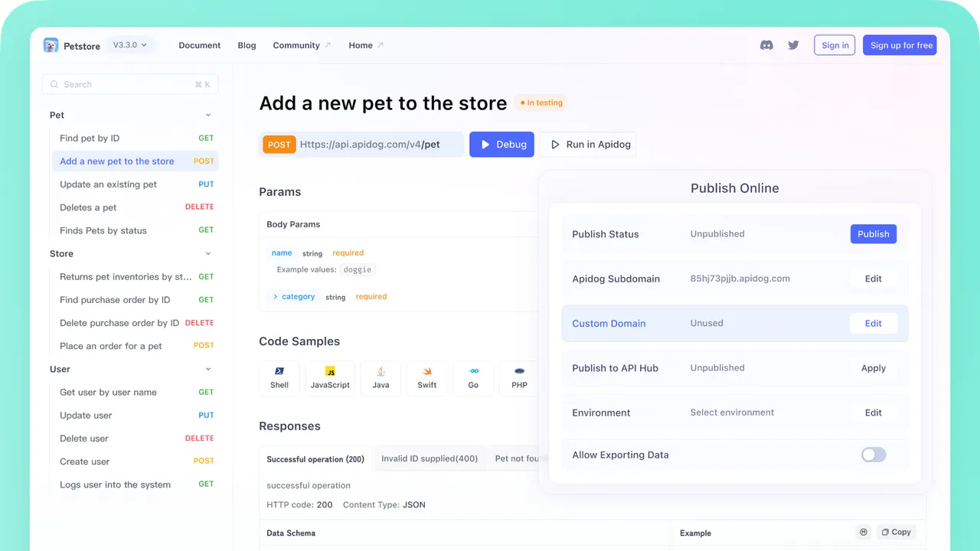Open the Document menu item
980x551 pixels.
[x=200, y=45]
